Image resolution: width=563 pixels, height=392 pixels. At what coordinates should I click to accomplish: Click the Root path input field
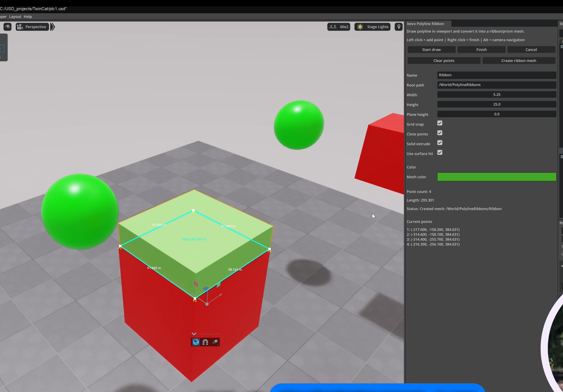coord(497,85)
